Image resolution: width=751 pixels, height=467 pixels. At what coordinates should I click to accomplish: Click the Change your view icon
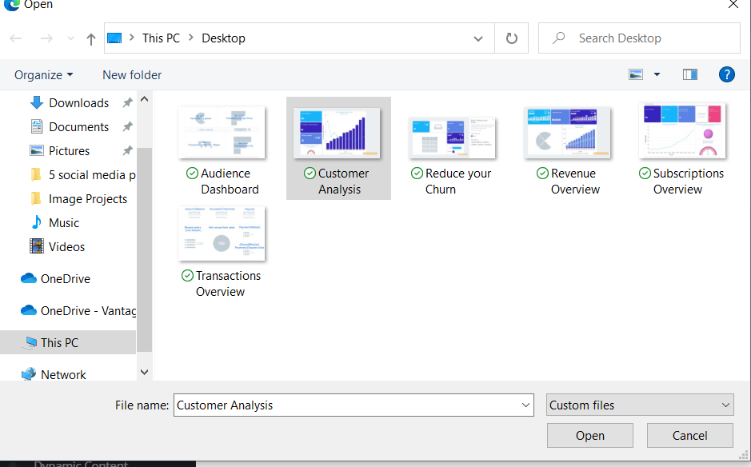coord(636,74)
